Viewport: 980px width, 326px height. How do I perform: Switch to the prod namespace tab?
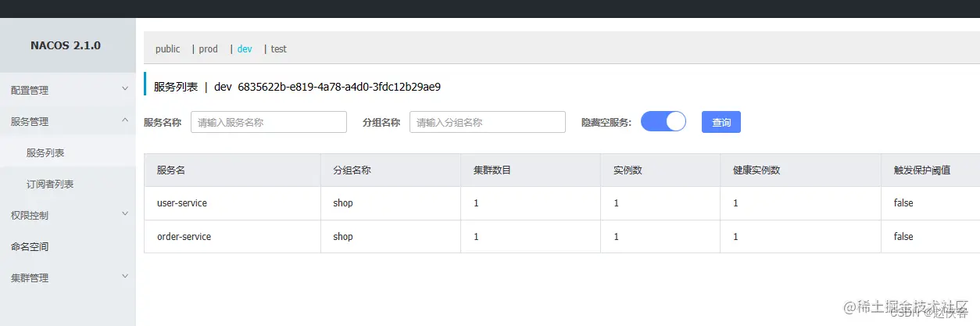(x=208, y=48)
